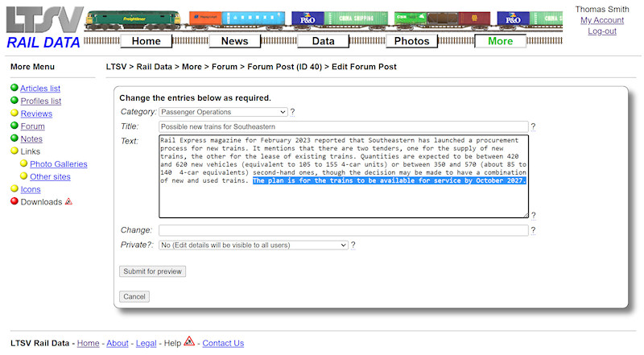Open the News navigation tab
This screenshot has width=644, height=355.
point(234,41)
